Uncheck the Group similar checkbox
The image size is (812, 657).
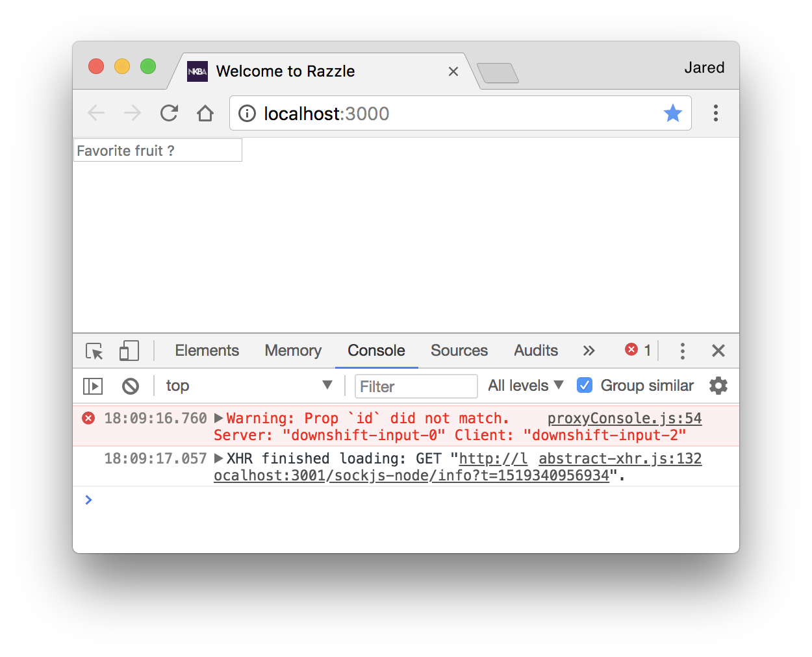tap(584, 385)
